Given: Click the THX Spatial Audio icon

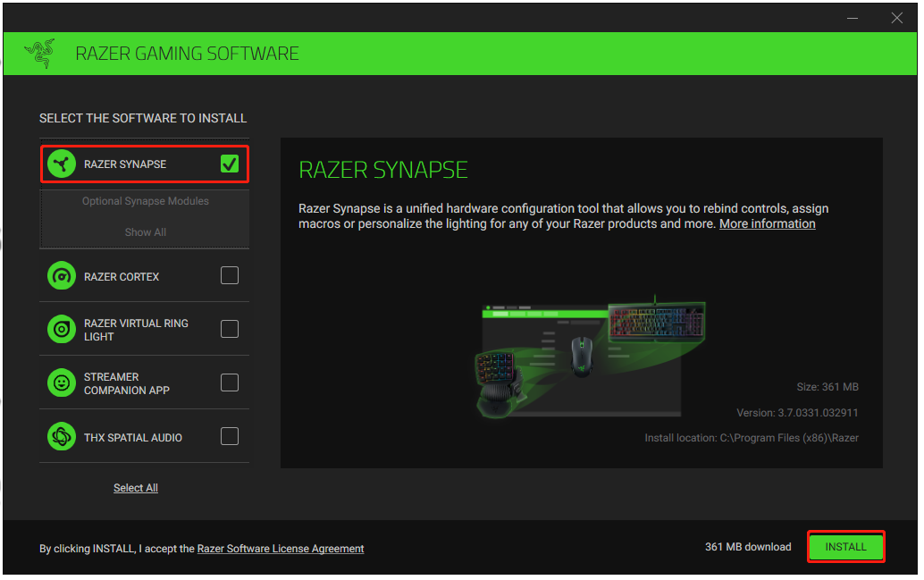Looking at the screenshot, I should (x=62, y=437).
